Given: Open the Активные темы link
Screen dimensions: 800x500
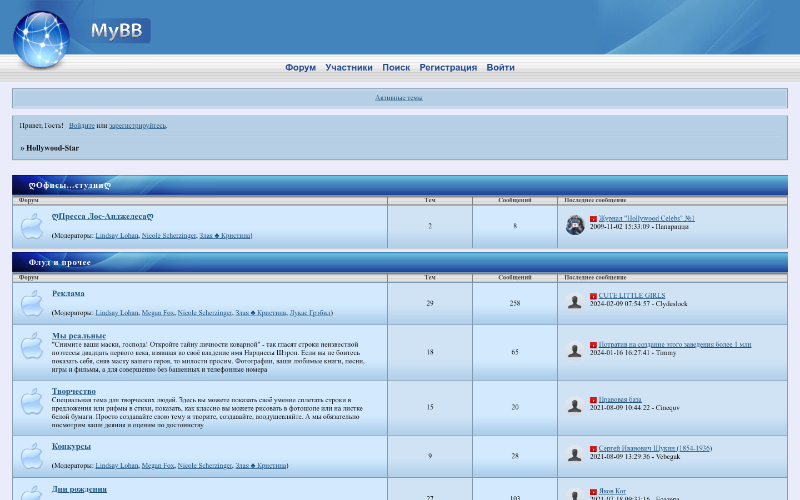Looking at the screenshot, I should coord(399,98).
